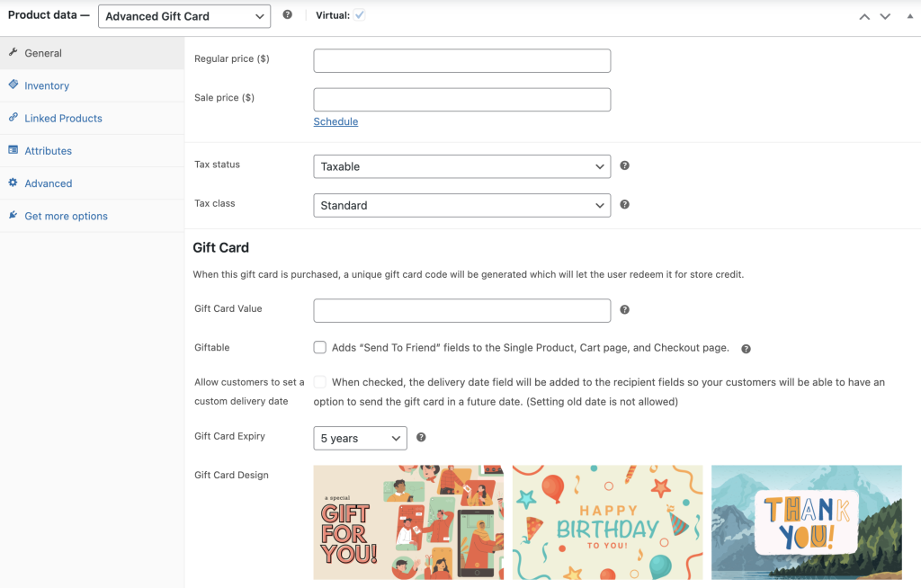
Task: Collapse the Product data panel
Action: tap(909, 16)
